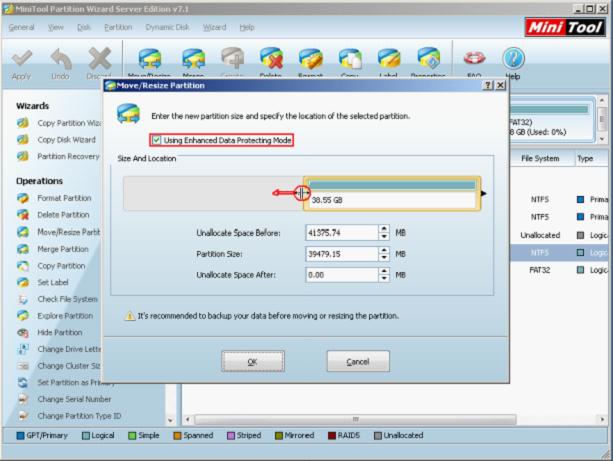Open the View menu

(56, 27)
